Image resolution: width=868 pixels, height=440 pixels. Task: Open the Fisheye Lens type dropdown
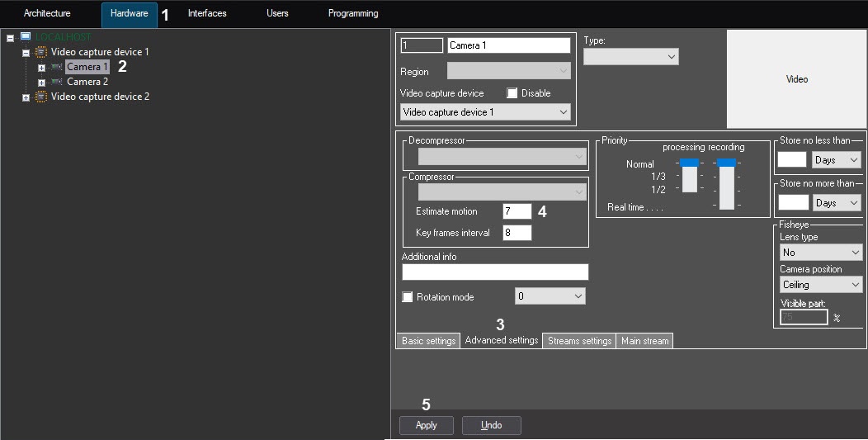point(820,253)
